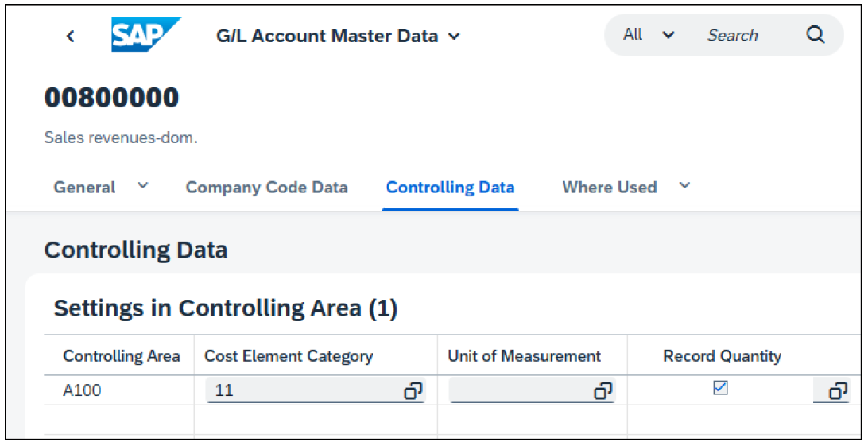Switch to the Company Code Data tab

point(266,188)
